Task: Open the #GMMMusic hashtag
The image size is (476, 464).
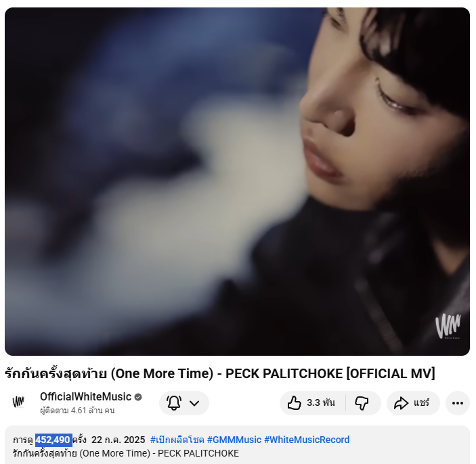Action: click(234, 440)
